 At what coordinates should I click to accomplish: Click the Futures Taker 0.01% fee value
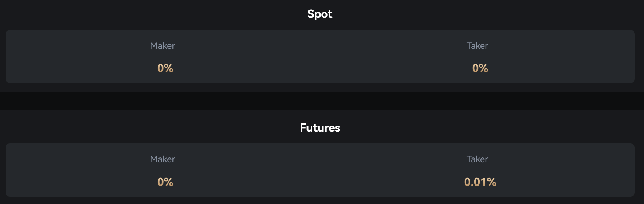tap(480, 182)
